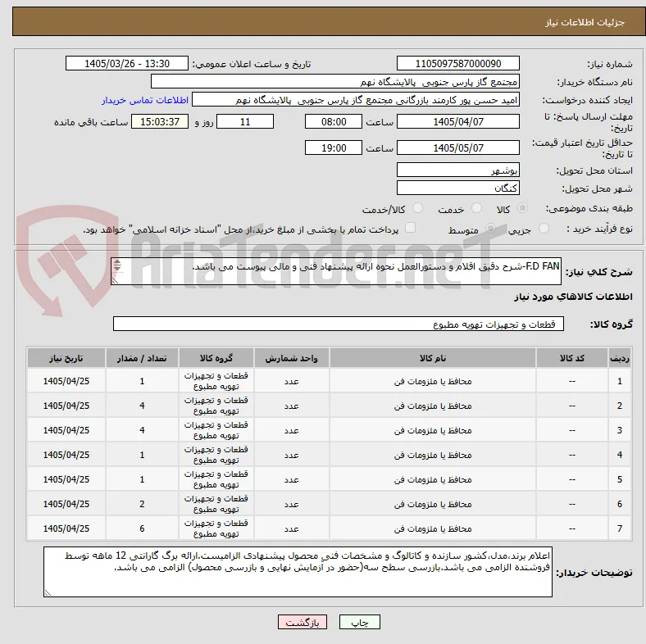Click the price validity date 1405/05/07
This screenshot has width=646, height=644.
457,147
